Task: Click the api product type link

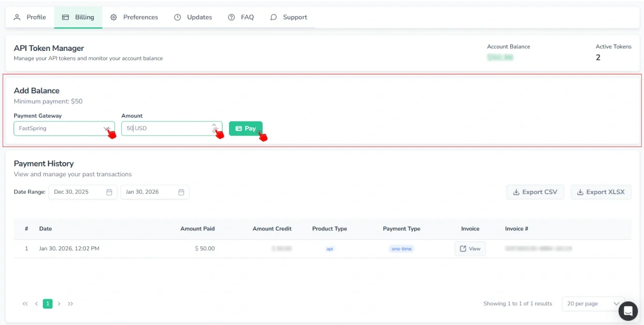Action: 330,249
